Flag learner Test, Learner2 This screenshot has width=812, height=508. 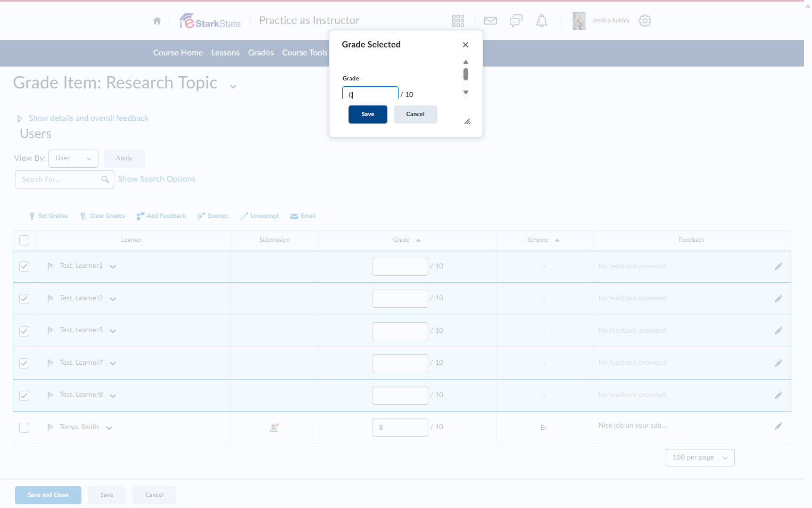coord(50,299)
